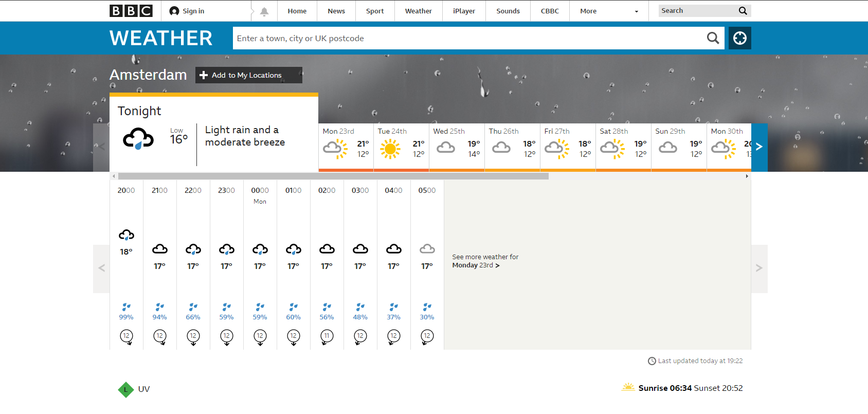The image size is (868, 414).
Task: Click the 2100 hour cloud icon
Action: [160, 249]
